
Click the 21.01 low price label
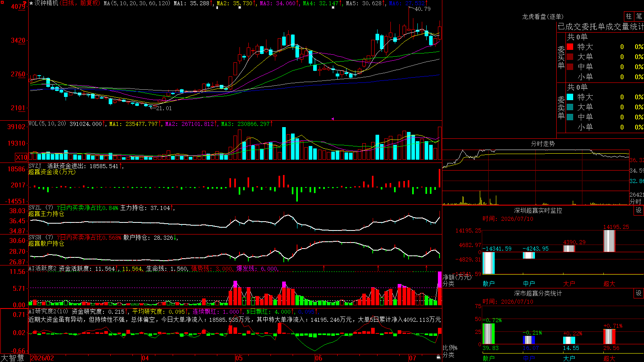[x=164, y=108]
